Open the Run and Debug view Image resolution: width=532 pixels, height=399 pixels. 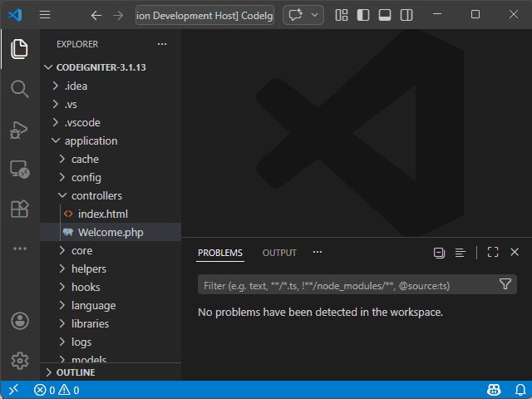[x=19, y=130]
